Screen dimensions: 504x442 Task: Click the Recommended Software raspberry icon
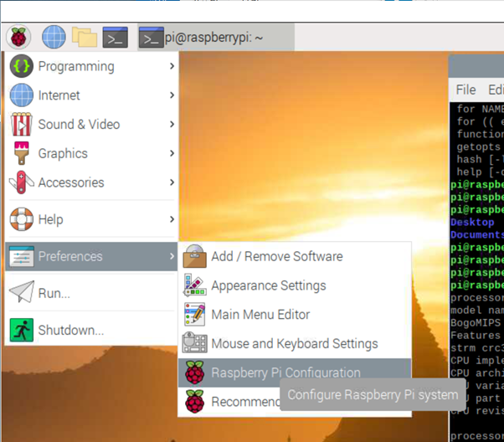194,402
